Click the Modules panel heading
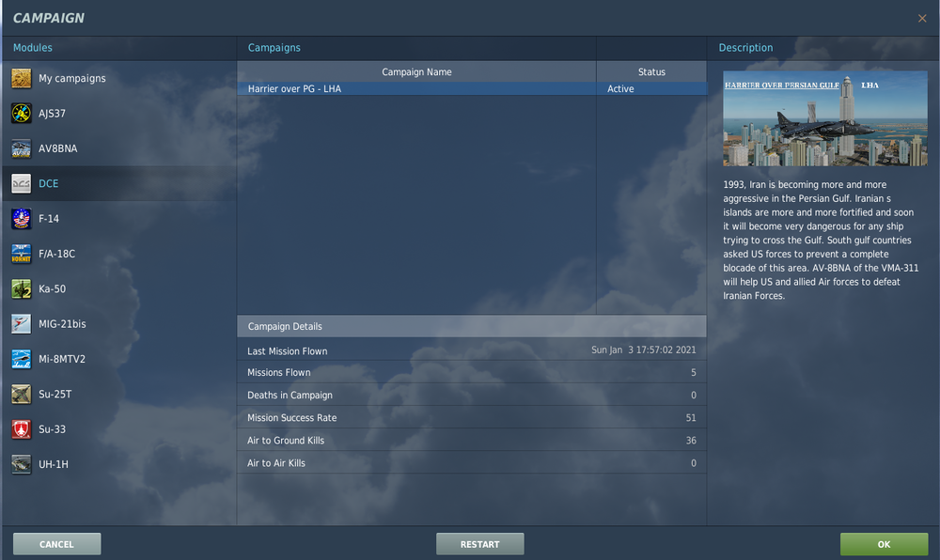 click(32, 47)
